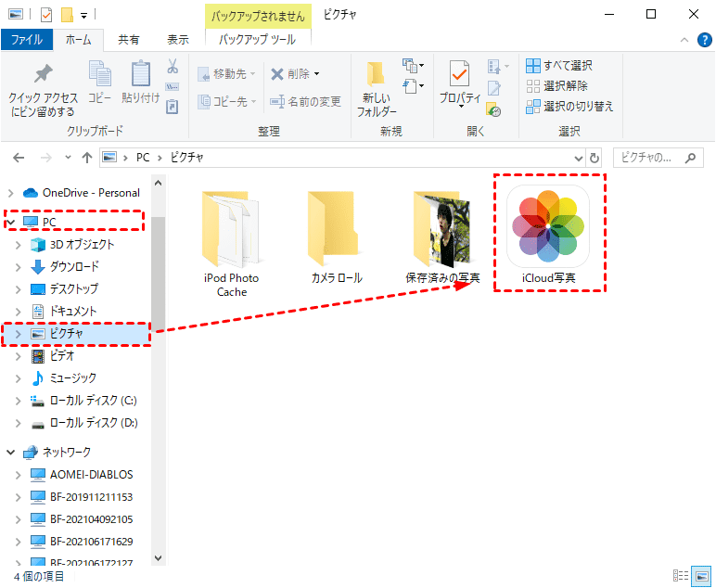Open the ファイル menu tab
The height and width of the screenshot is (588, 716).
[26, 40]
